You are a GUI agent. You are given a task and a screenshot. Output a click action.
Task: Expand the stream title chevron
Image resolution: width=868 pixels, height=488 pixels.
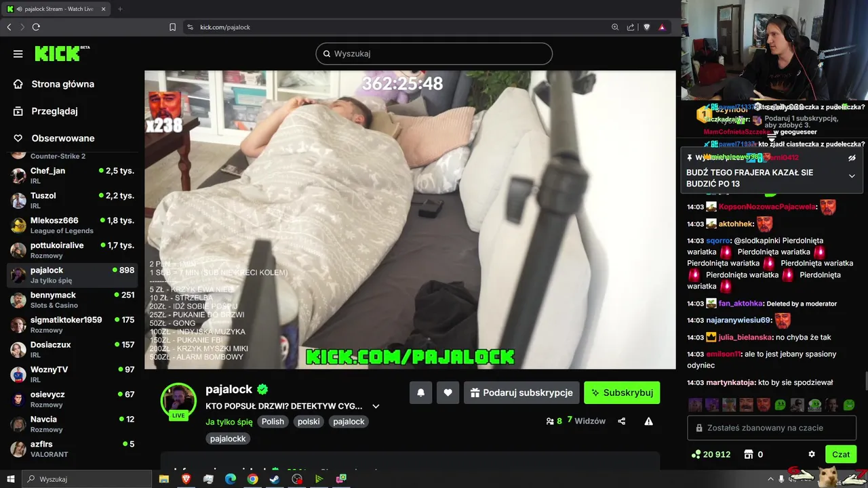[376, 406]
